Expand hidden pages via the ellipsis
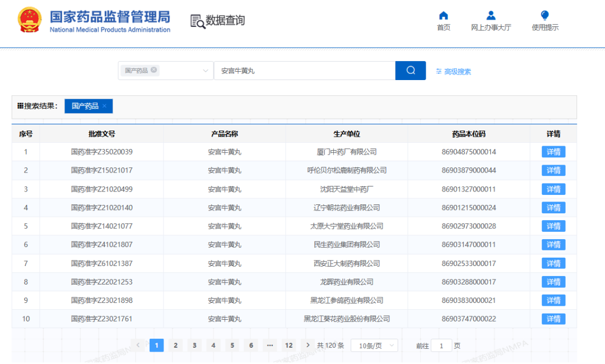This screenshot has width=605, height=364. (270, 345)
